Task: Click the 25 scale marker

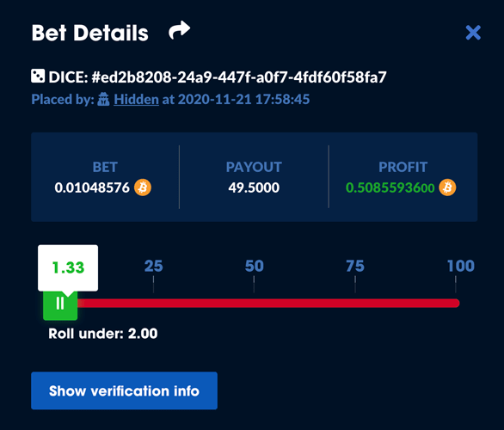Action: 153,266
